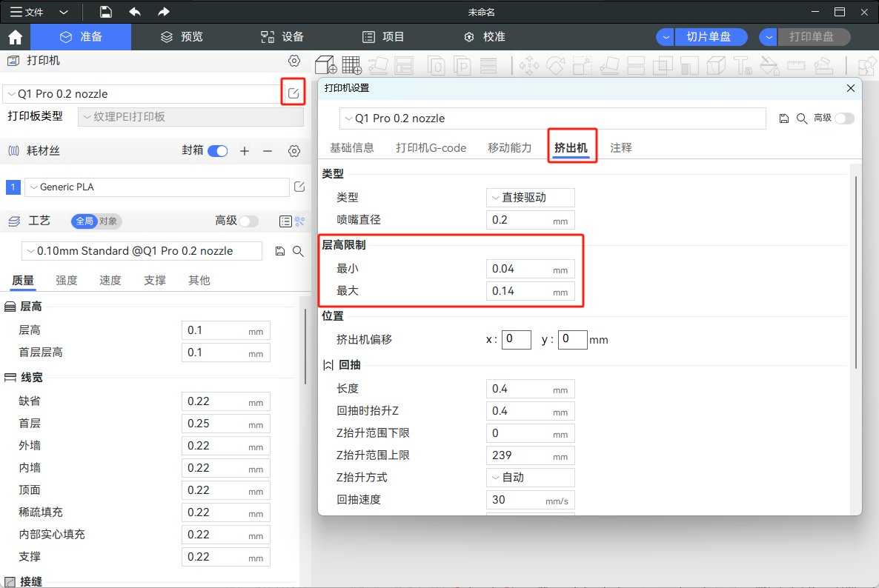Open printer settings gear icon
Image resolution: width=879 pixels, height=588 pixels.
[294, 61]
